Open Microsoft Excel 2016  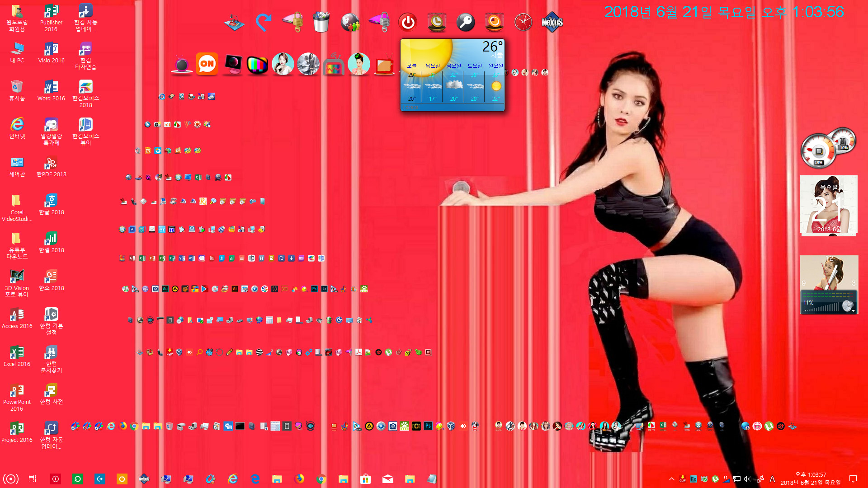tap(17, 355)
